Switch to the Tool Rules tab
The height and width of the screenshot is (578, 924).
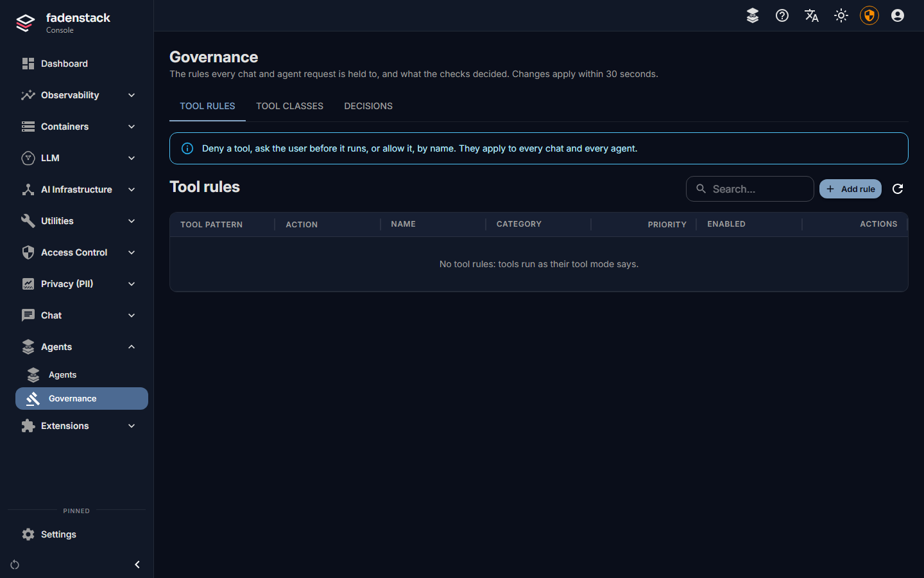(207, 106)
